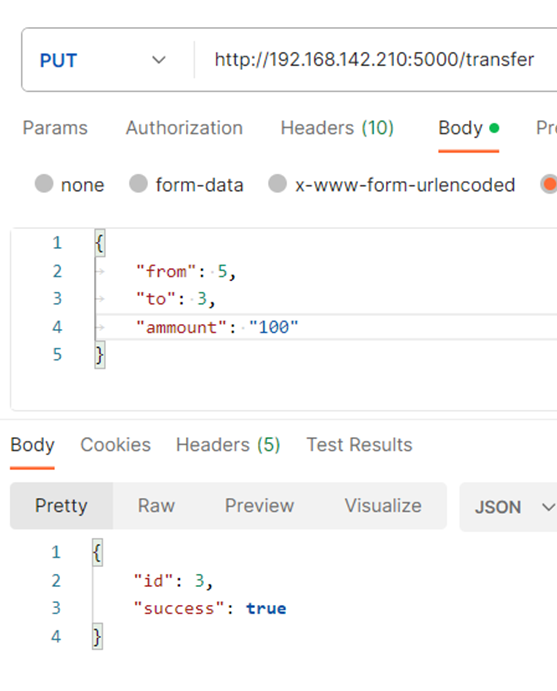Select the orange raw radio button
Screen dimensions: 557x691
click(549, 184)
